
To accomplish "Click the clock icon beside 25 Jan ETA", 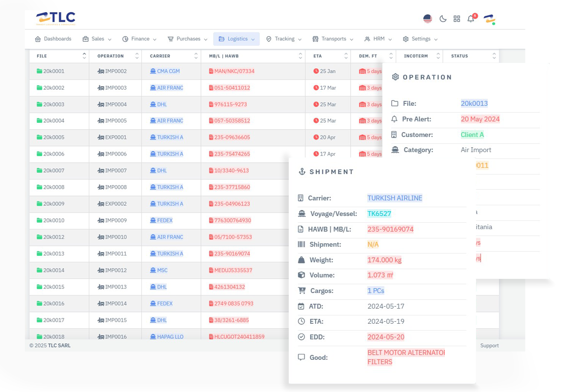I will [x=316, y=71].
